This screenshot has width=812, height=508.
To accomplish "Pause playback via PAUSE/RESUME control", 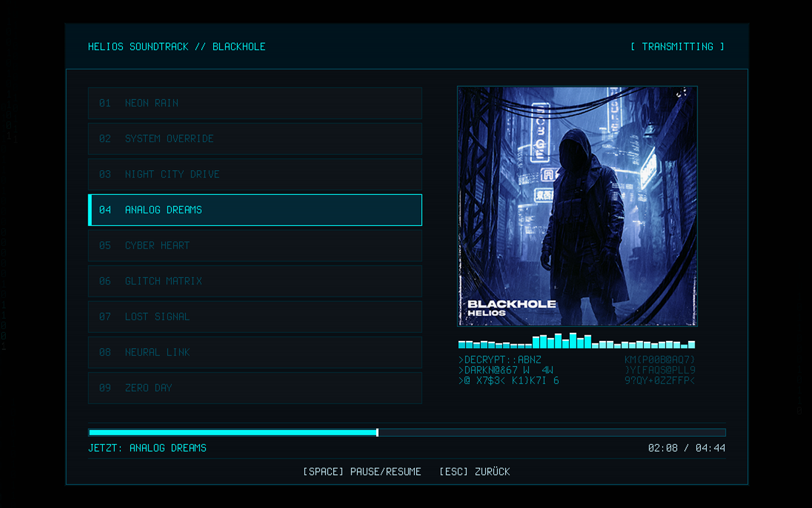I will (362, 471).
